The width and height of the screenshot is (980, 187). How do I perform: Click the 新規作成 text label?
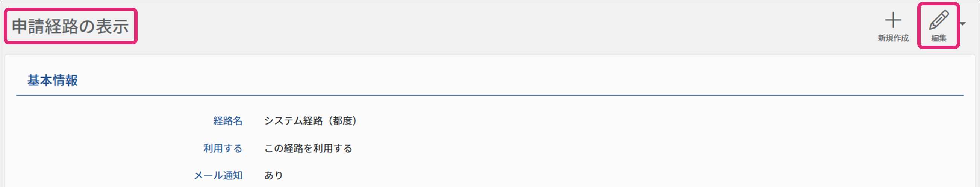(893, 38)
